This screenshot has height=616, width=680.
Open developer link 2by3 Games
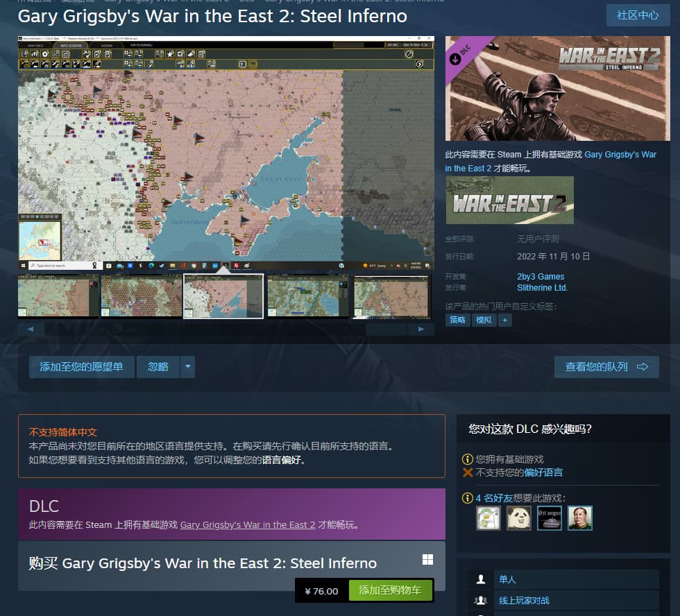pyautogui.click(x=541, y=277)
